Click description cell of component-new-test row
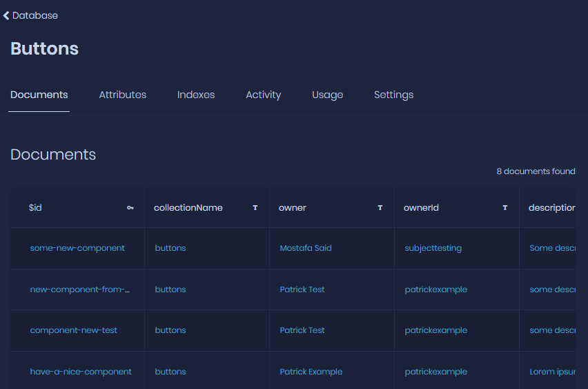Viewport: 588px width, 389px height. click(x=552, y=330)
